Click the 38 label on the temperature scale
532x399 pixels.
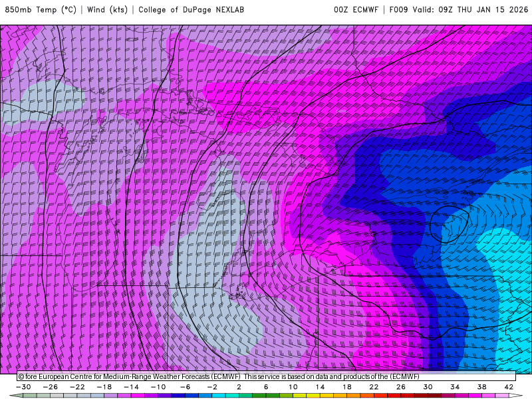pyautogui.click(x=481, y=387)
